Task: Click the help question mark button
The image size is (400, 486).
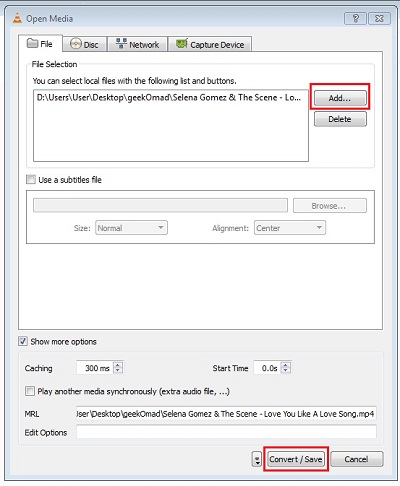Action: tap(355, 18)
